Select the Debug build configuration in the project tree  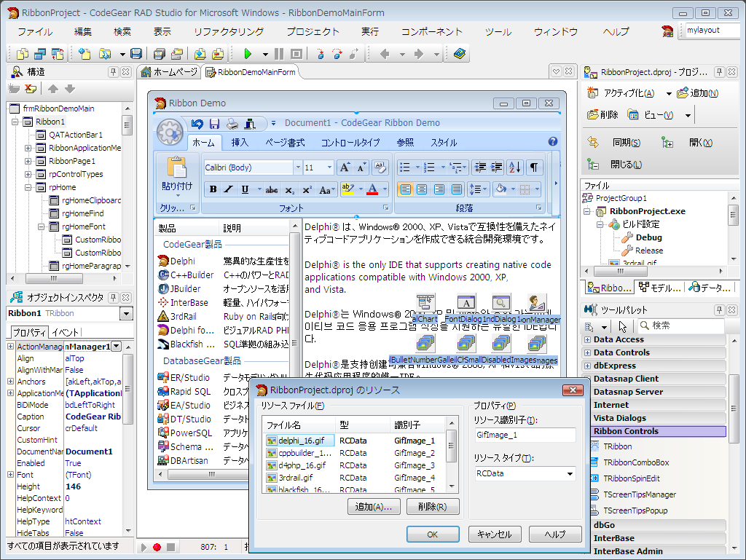[648, 237]
